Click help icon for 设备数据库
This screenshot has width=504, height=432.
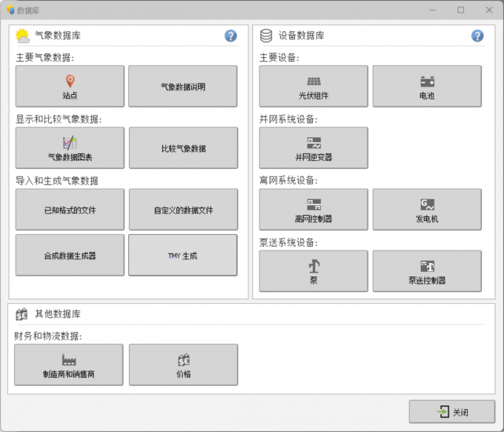(477, 36)
